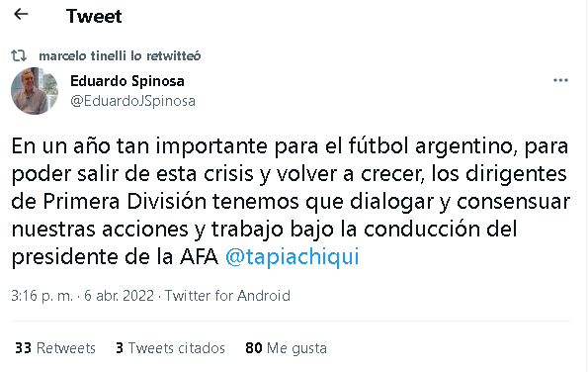Open the three-dot more options menu
The height and width of the screenshot is (372, 588).
[560, 80]
